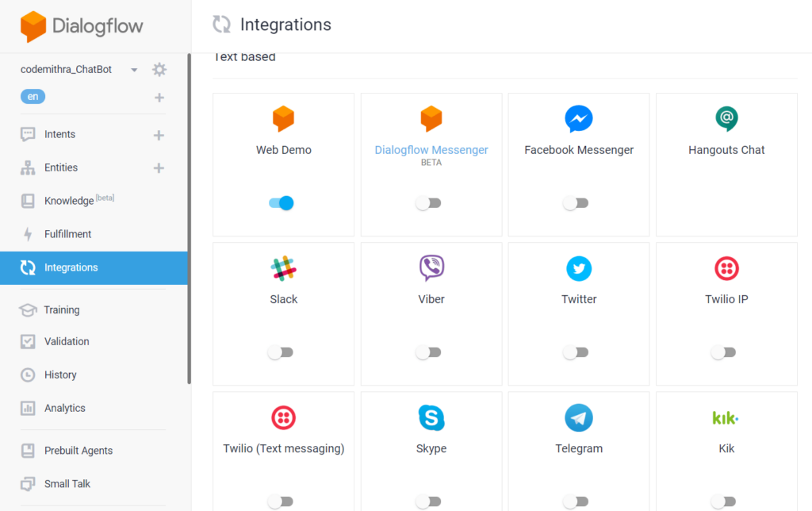Image resolution: width=812 pixels, height=511 pixels.
Task: Click the Validation checkmark icon
Action: tap(28, 341)
